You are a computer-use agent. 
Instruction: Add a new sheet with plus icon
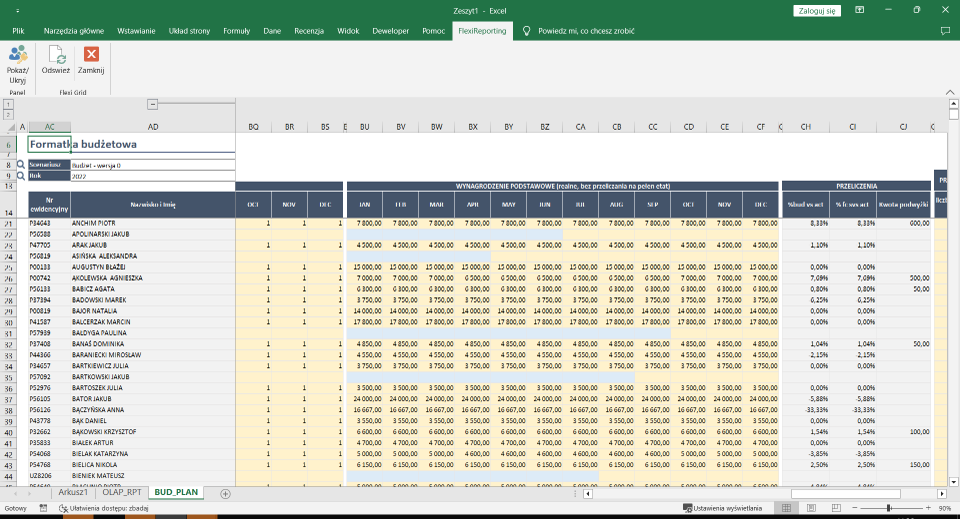pyautogui.click(x=225, y=493)
